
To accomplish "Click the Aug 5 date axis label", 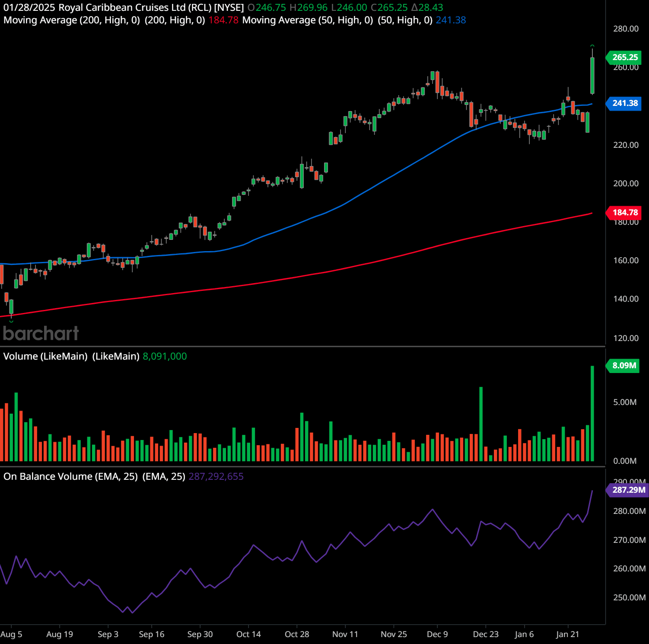I will tap(11, 634).
